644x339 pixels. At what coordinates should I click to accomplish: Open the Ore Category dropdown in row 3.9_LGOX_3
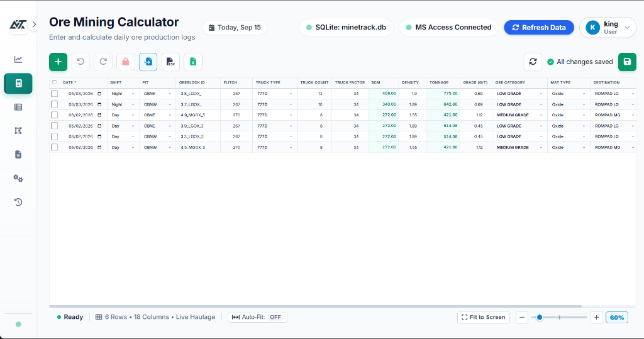519,126
